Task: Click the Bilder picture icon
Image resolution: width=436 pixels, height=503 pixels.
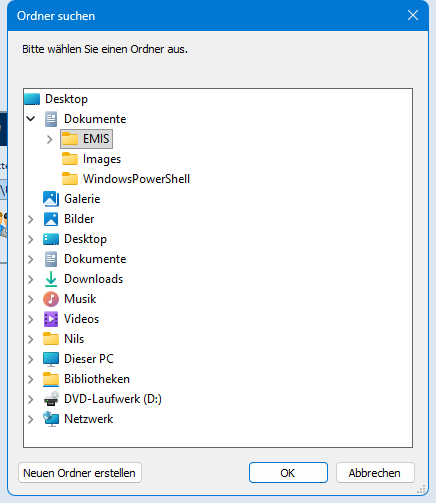Action: pos(51,219)
